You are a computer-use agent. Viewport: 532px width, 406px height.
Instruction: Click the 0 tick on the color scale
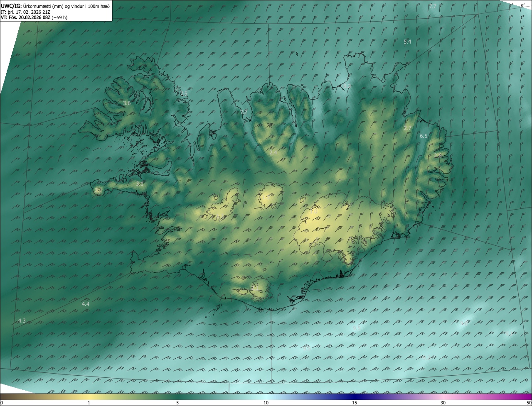tap(2, 403)
